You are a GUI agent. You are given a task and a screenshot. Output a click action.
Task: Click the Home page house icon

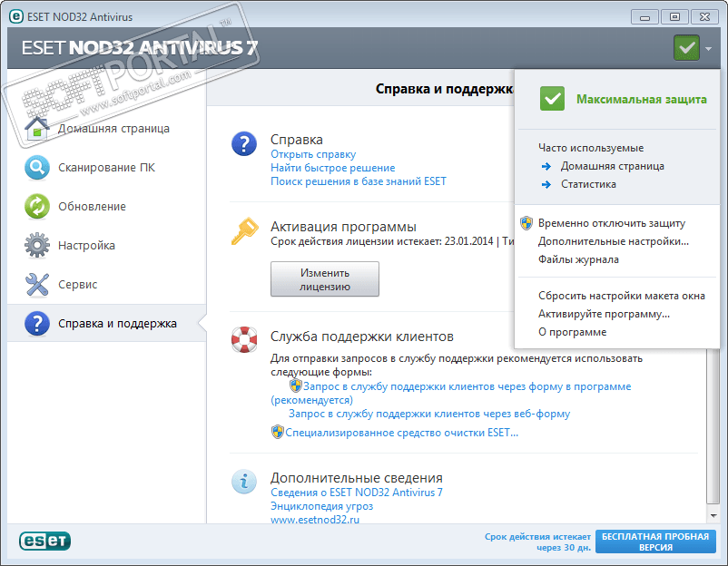pos(37,128)
